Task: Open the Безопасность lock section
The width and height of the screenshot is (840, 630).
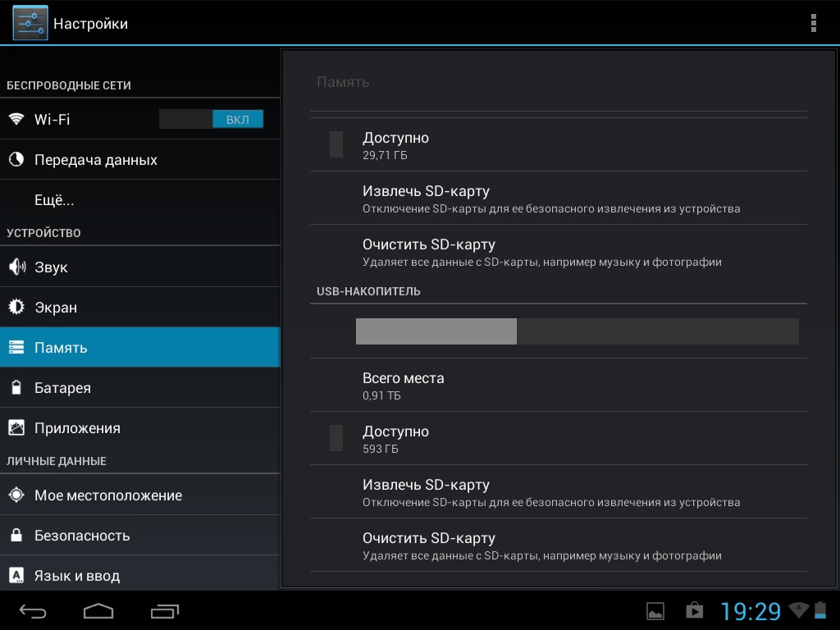Action: coord(82,536)
